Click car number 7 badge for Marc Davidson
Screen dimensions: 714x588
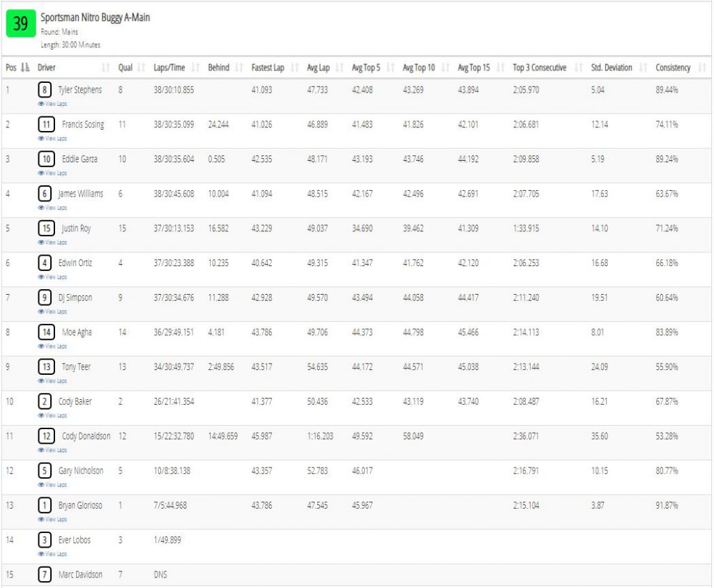[45, 574]
